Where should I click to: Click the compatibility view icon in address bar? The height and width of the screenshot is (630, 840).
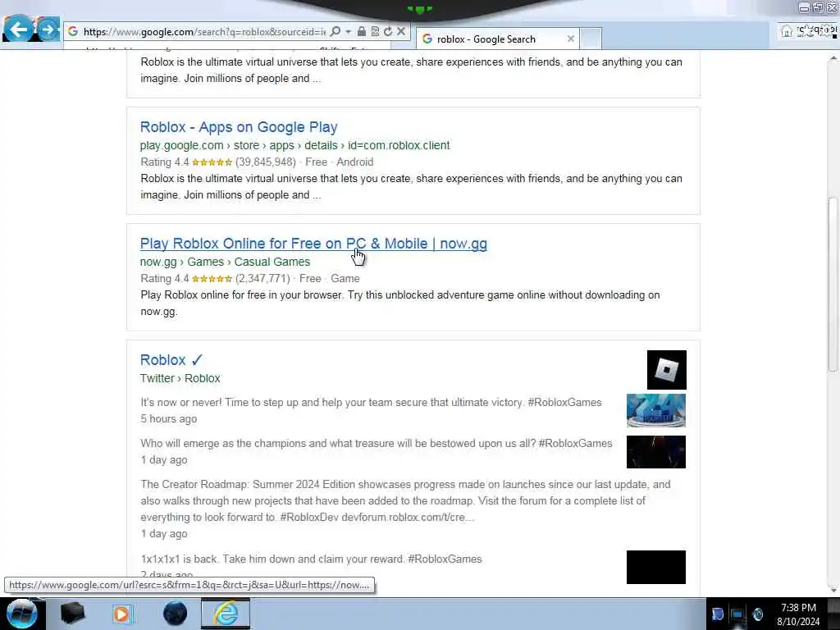coord(375,32)
